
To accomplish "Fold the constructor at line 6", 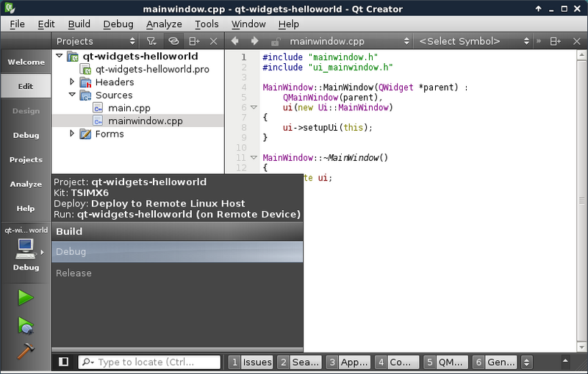I will [x=254, y=107].
